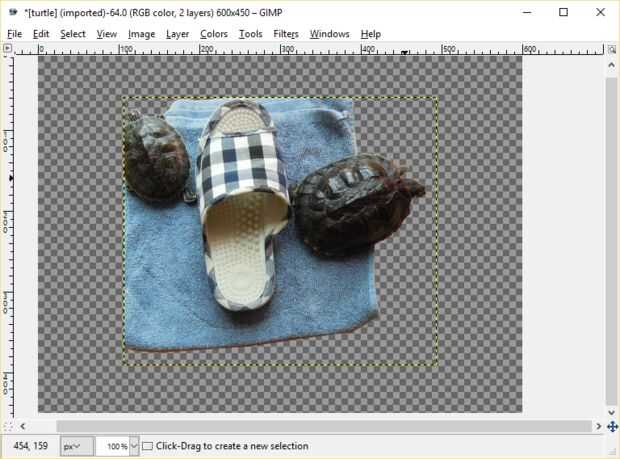Expand the zoom level dropdown arrow
Screen dimensions: 620x459
point(134,446)
